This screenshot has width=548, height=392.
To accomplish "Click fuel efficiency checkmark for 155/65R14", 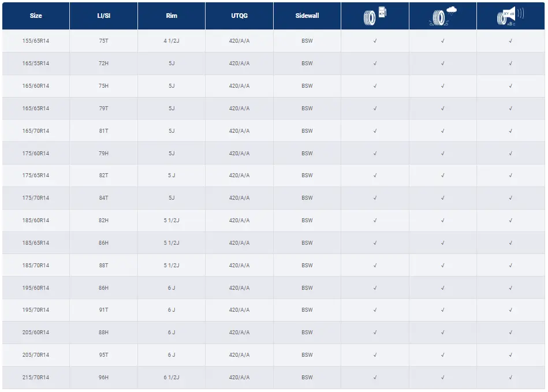I will 375,41.
